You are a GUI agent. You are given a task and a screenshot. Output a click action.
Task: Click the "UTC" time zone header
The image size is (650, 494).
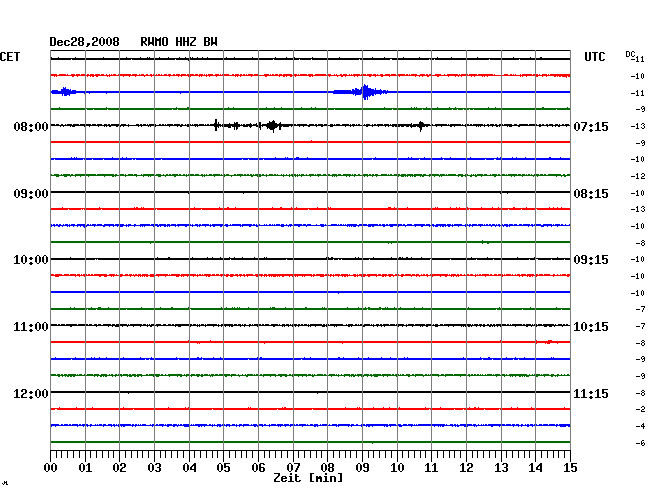pyautogui.click(x=594, y=57)
